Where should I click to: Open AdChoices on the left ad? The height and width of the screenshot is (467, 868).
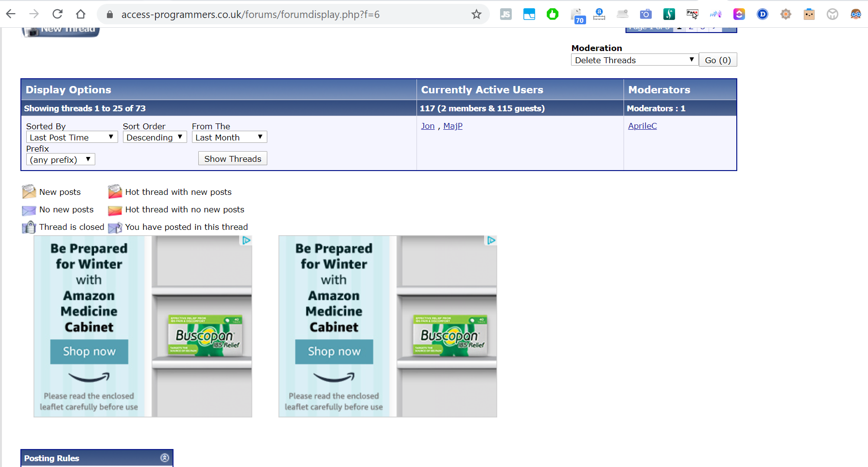(246, 240)
